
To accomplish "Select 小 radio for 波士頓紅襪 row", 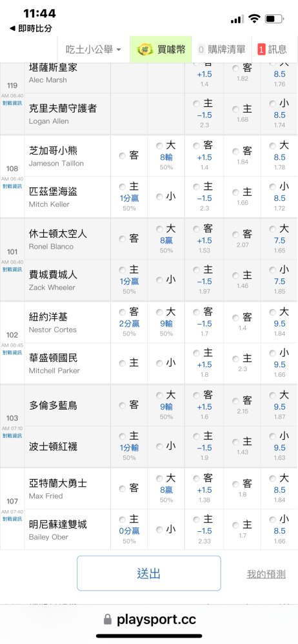I will pos(159,446).
